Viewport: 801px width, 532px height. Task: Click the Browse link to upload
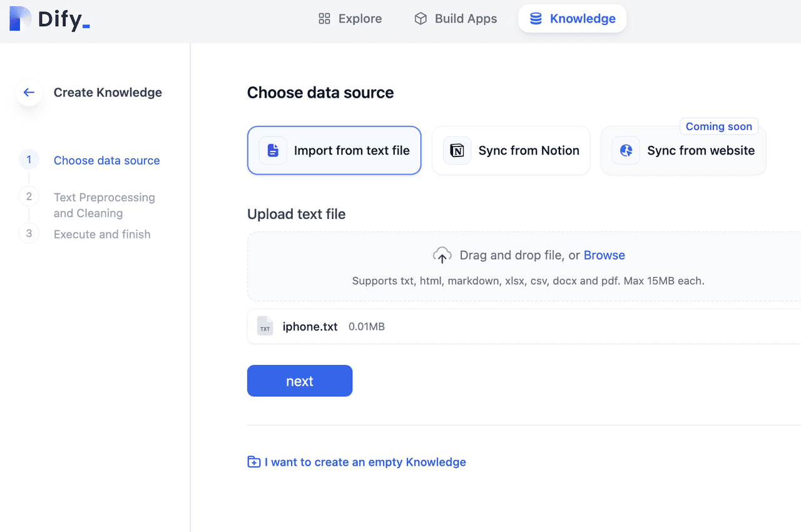pyautogui.click(x=604, y=255)
